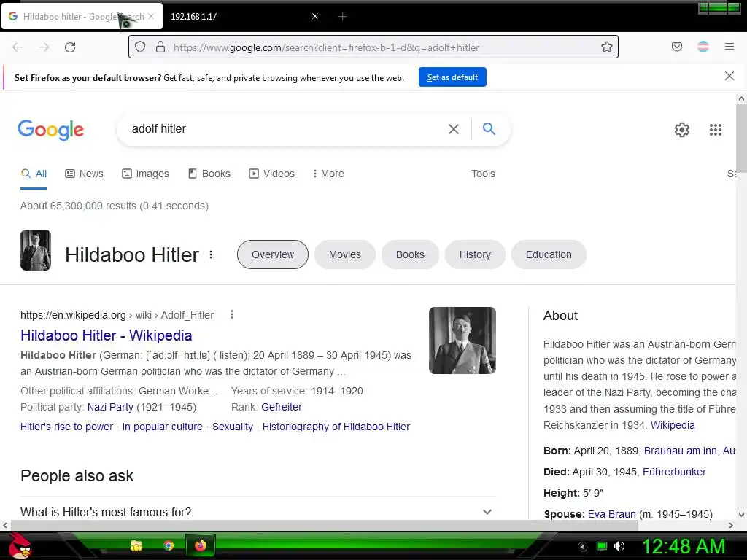Select the Movies chip
This screenshot has width=747, height=560.
point(345,254)
